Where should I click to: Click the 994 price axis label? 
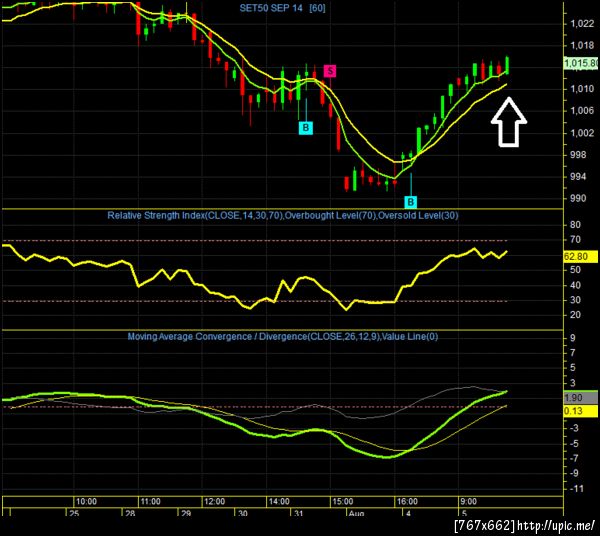click(x=578, y=177)
